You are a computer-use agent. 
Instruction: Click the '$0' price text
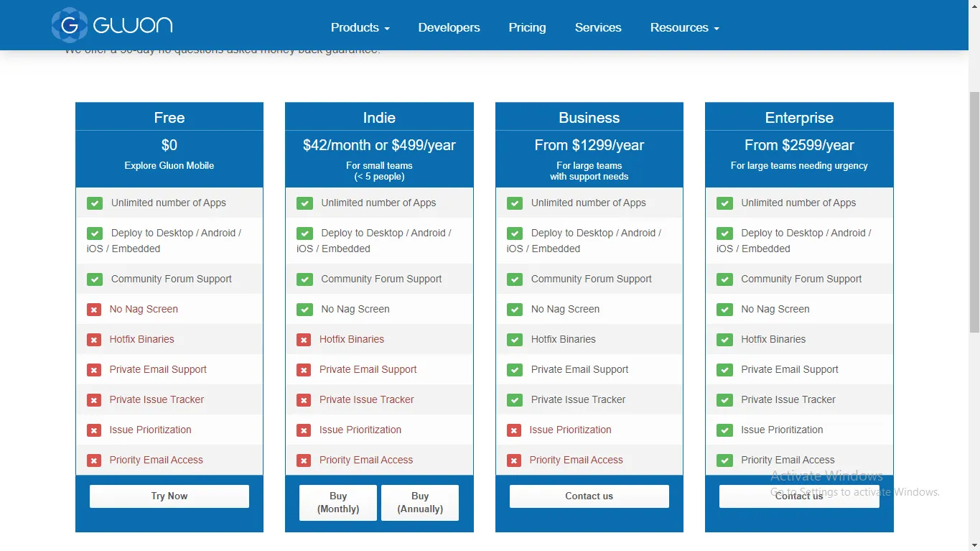(x=169, y=145)
